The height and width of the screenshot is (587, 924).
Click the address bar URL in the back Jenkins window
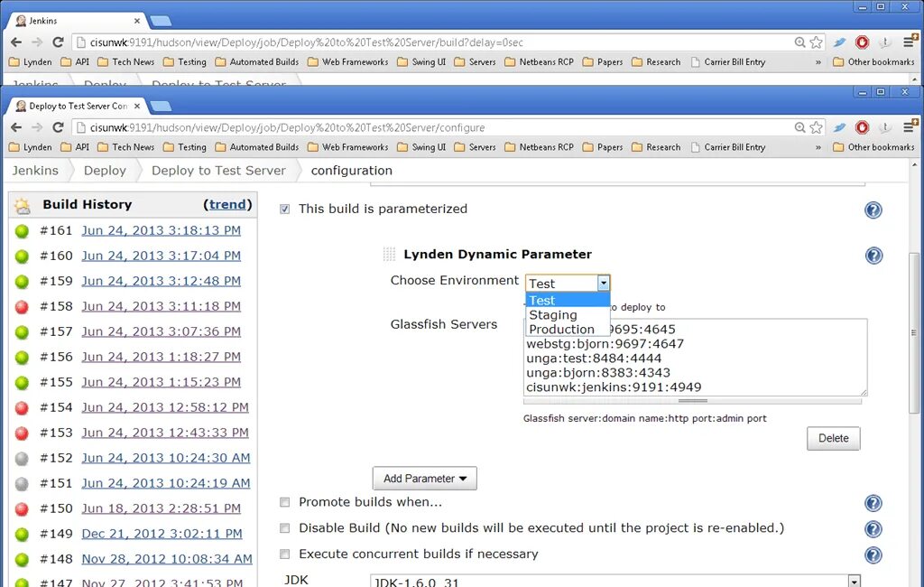307,42
